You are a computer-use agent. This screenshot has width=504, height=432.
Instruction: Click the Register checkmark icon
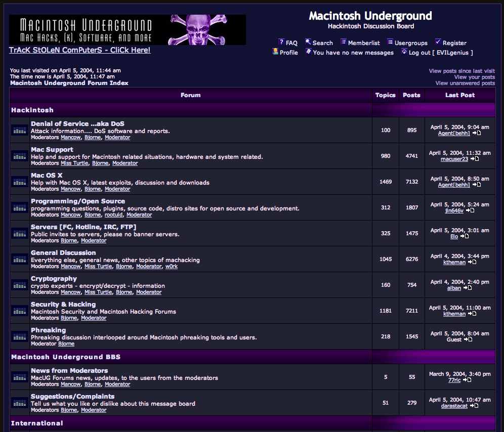438,42
